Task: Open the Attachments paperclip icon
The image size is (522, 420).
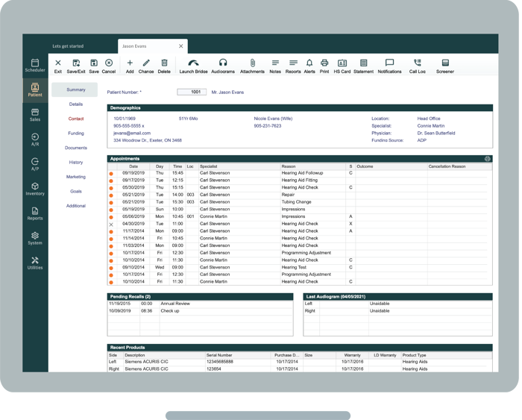Action: (252, 64)
